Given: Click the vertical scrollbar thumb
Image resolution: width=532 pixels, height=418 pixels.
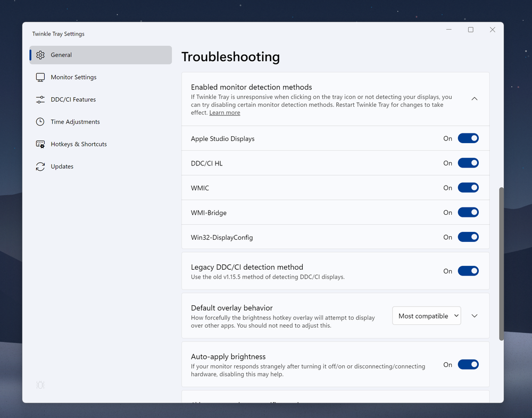Looking at the screenshot, I should point(501,263).
